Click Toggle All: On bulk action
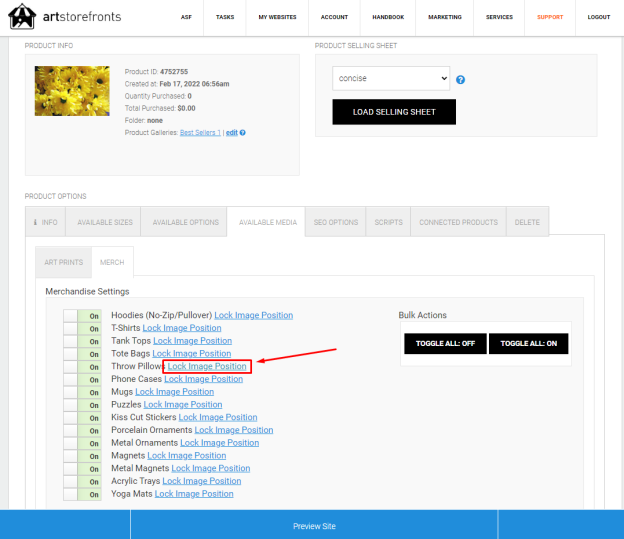Image resolution: width=624 pixels, height=539 pixels. click(x=528, y=344)
